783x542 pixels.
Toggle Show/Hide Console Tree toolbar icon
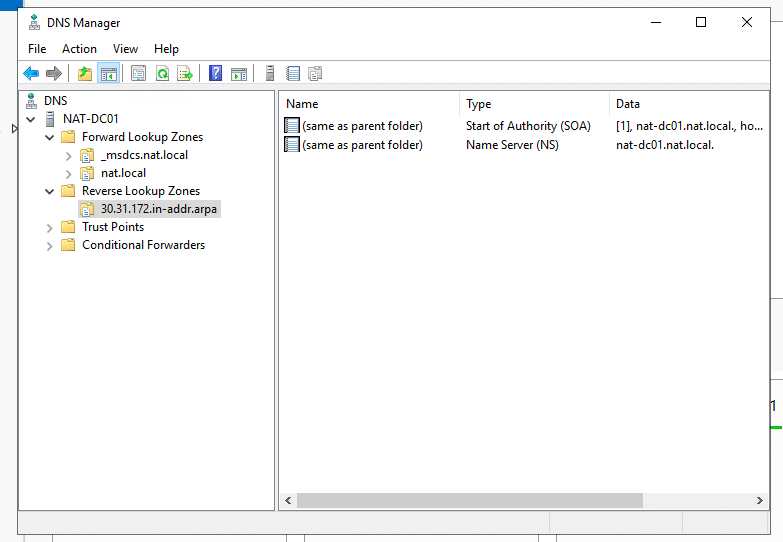pos(109,73)
